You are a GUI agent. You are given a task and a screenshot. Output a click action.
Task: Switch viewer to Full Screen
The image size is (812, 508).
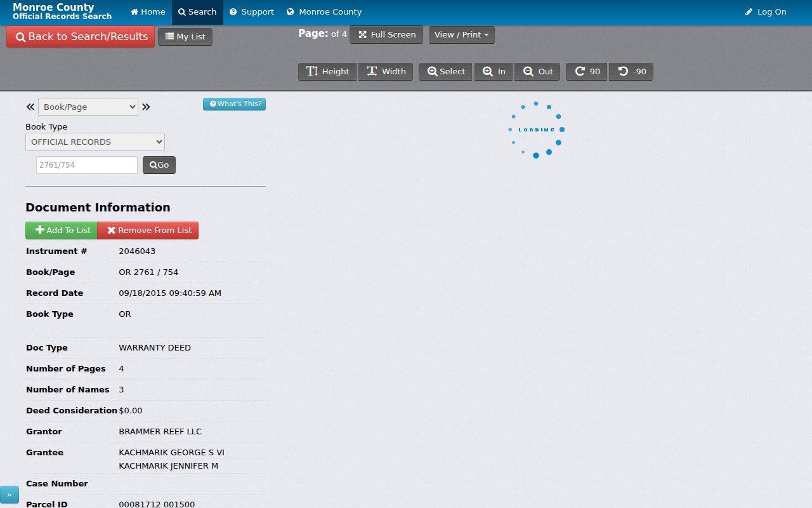pyautogui.click(x=386, y=35)
